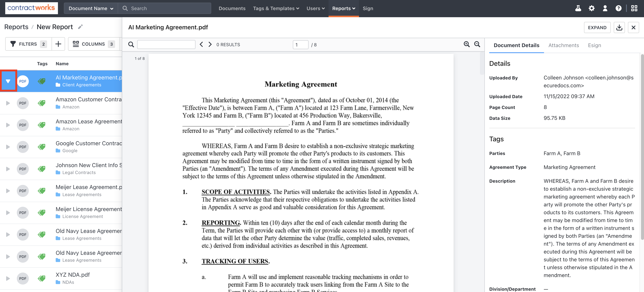Sort by the Name column header
This screenshot has width=644, height=292.
62,64
